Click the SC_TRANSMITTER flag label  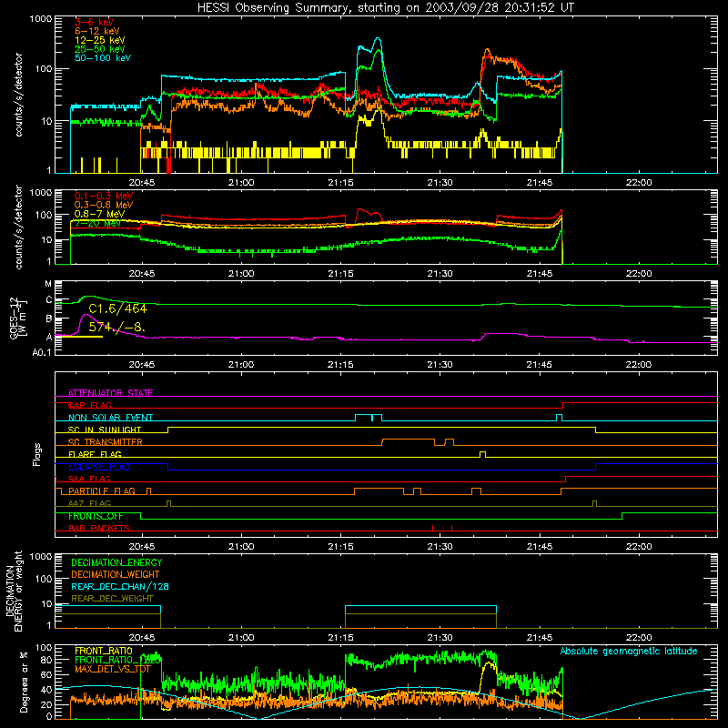(106, 442)
